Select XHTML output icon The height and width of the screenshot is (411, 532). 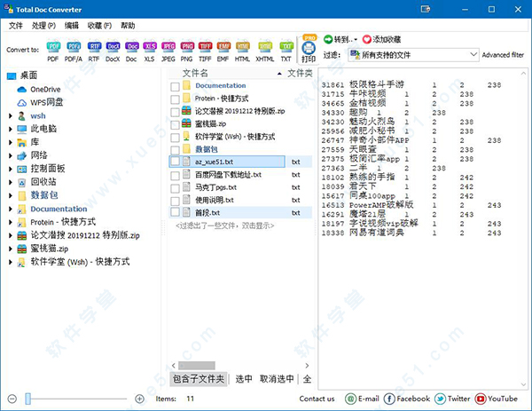point(265,47)
